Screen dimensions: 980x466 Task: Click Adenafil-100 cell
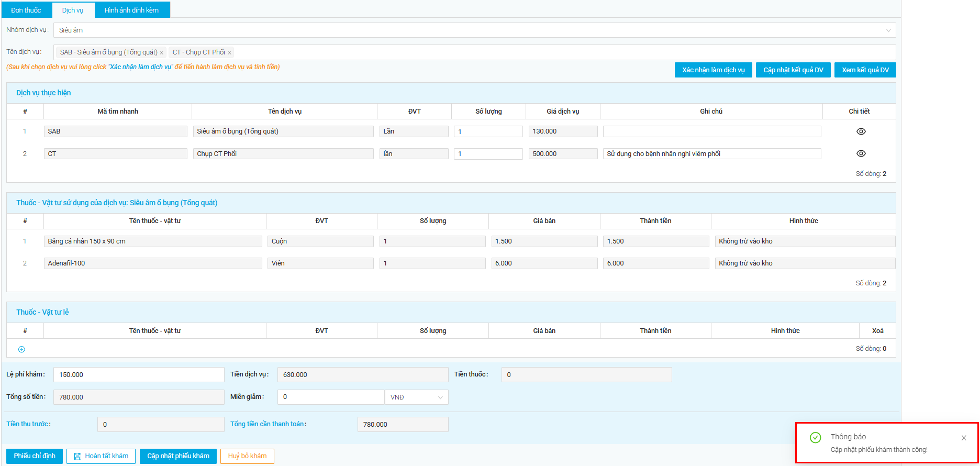tap(153, 263)
